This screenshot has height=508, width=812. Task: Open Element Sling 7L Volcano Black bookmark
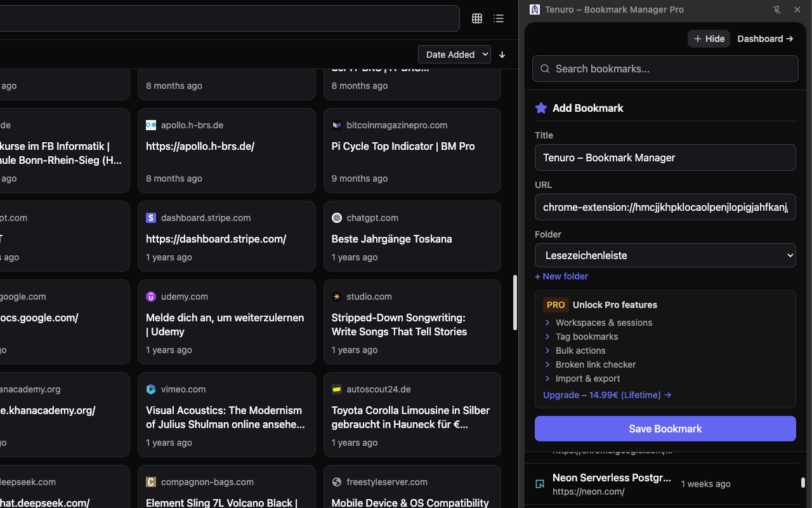[x=226, y=487]
